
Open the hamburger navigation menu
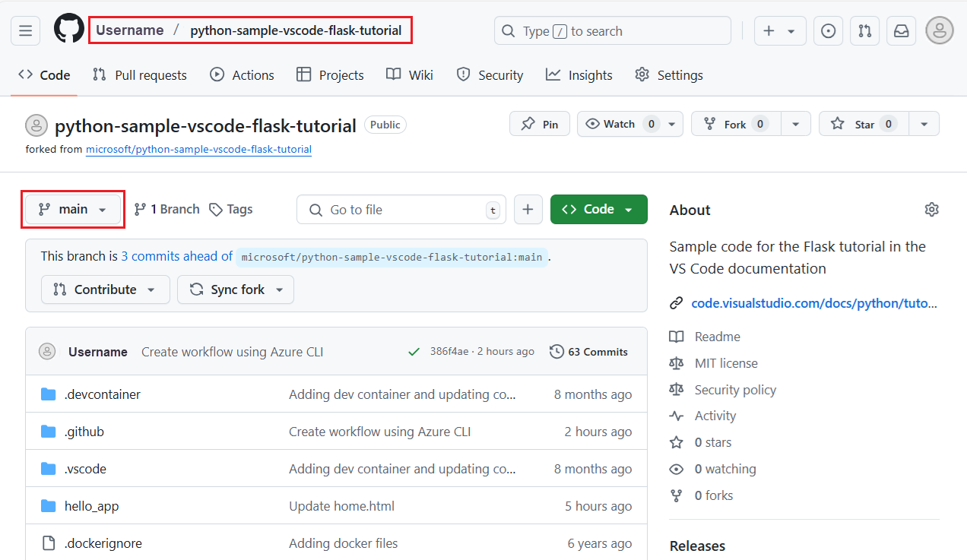tap(25, 30)
